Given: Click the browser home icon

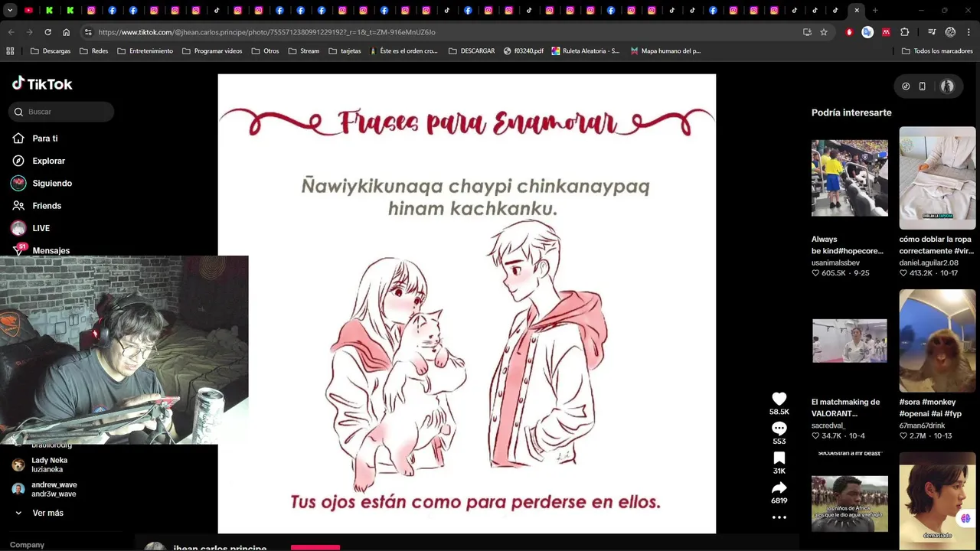Looking at the screenshot, I should point(66,32).
